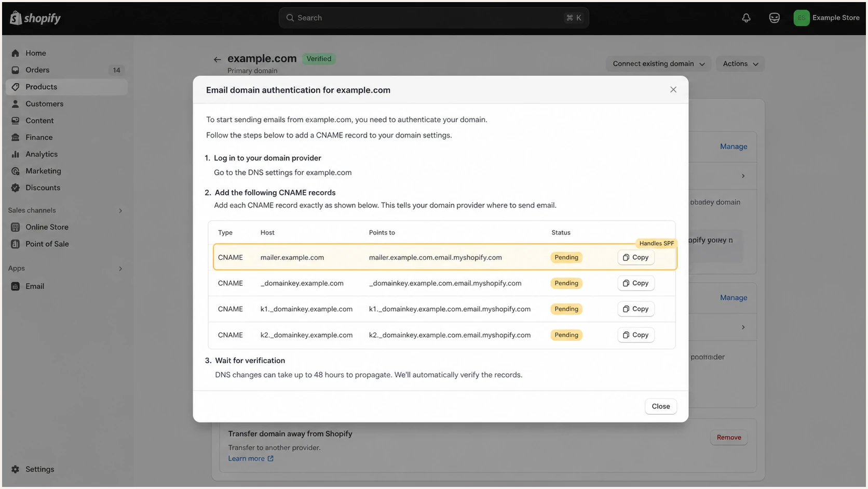Image resolution: width=868 pixels, height=489 pixels.
Task: Click the Learn more link
Action: coord(246,458)
